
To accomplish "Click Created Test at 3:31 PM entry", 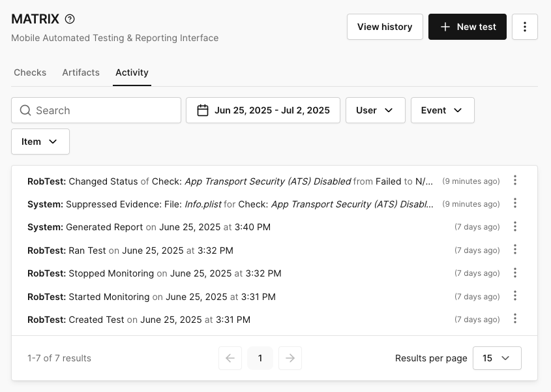I will pos(139,320).
